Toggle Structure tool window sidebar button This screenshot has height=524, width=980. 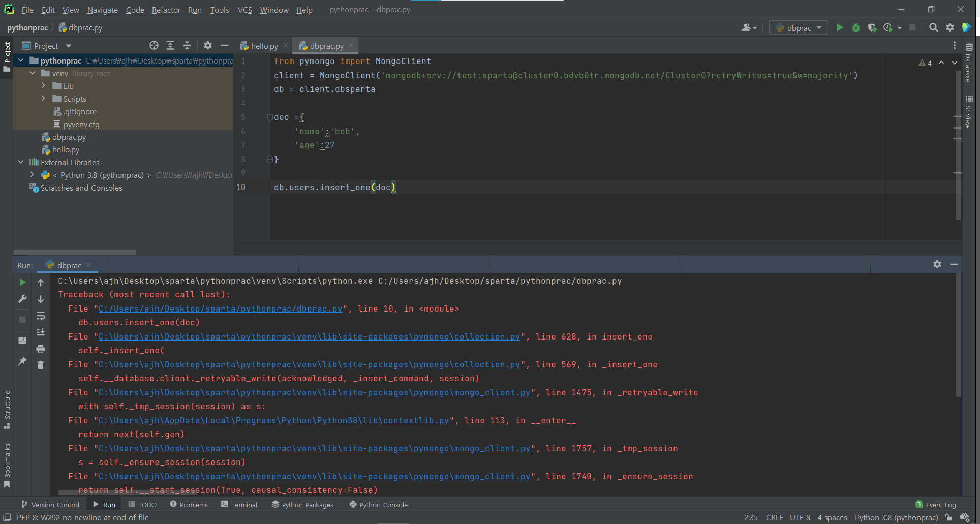tap(7, 410)
